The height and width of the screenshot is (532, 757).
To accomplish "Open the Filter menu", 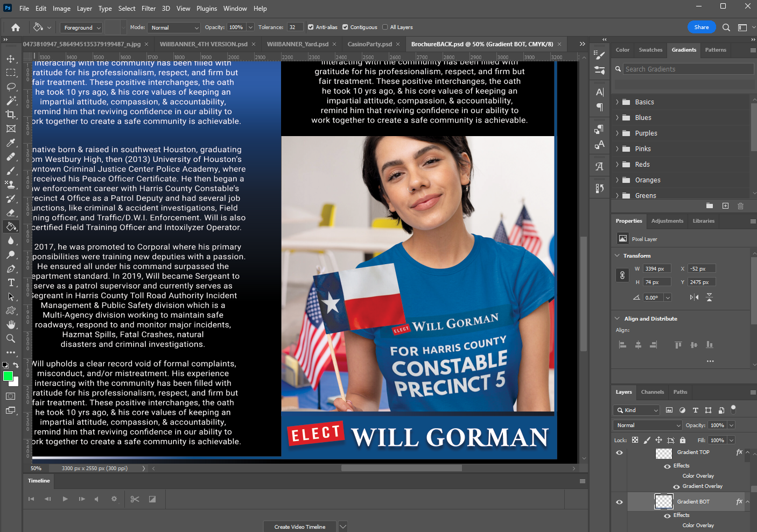I will pos(149,9).
